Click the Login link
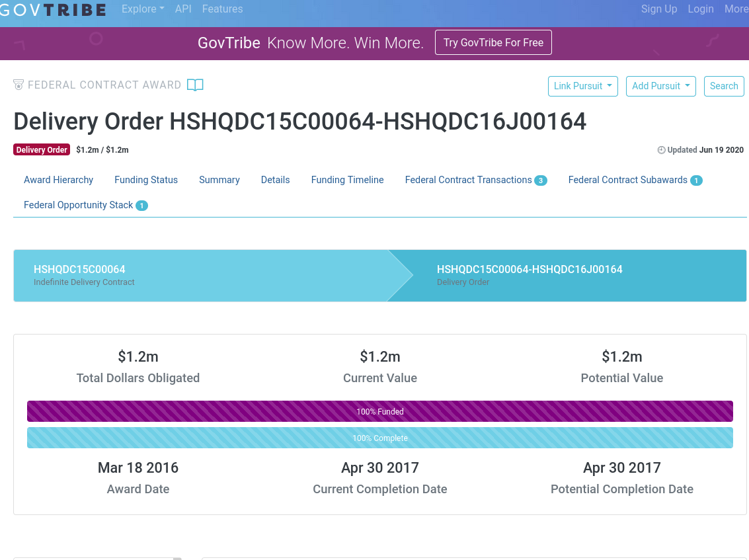The height and width of the screenshot is (560, 749). 700,9
